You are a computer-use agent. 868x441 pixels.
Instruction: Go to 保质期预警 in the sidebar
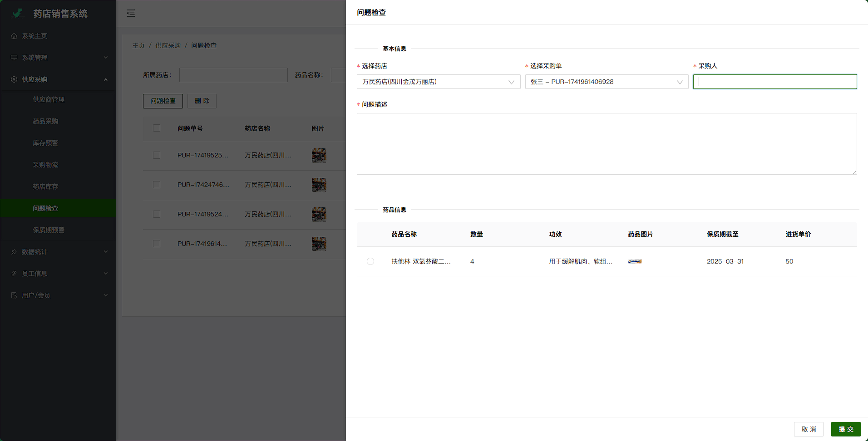(49, 230)
